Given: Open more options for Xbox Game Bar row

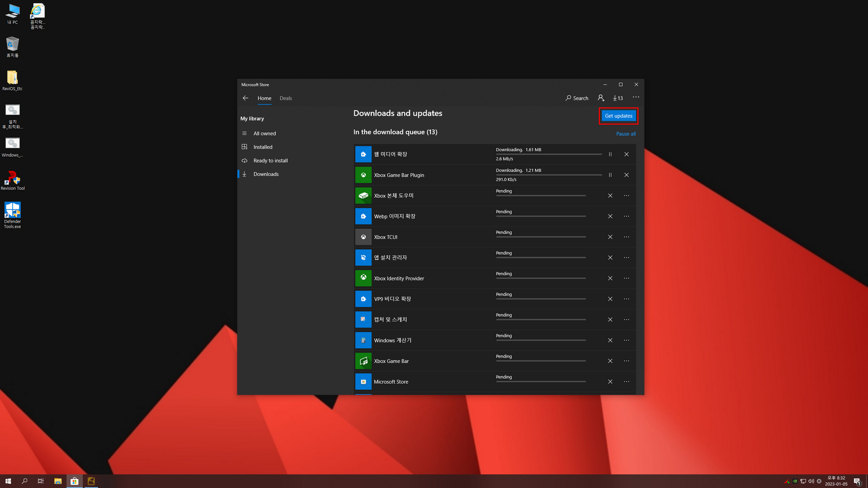Looking at the screenshot, I should (x=626, y=361).
